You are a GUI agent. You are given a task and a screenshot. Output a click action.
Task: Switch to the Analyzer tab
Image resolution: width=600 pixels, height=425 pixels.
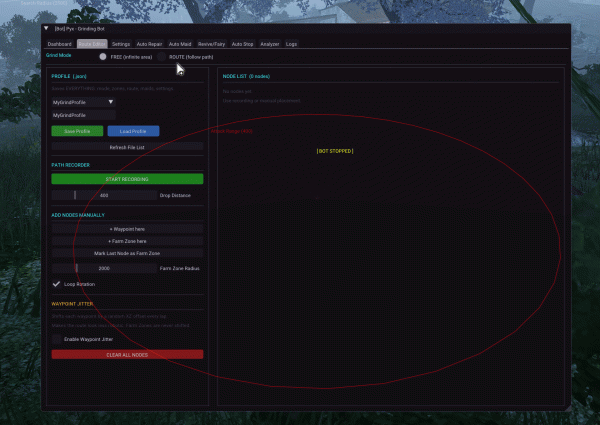[x=270, y=44]
